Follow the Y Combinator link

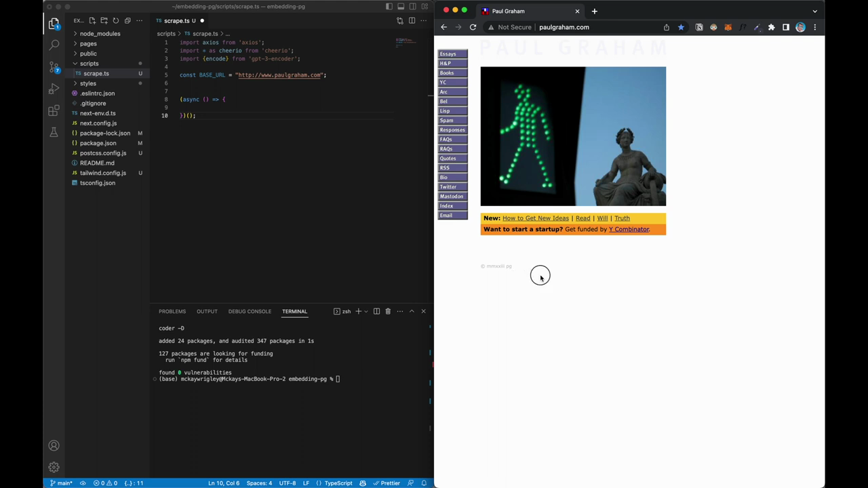(629, 229)
